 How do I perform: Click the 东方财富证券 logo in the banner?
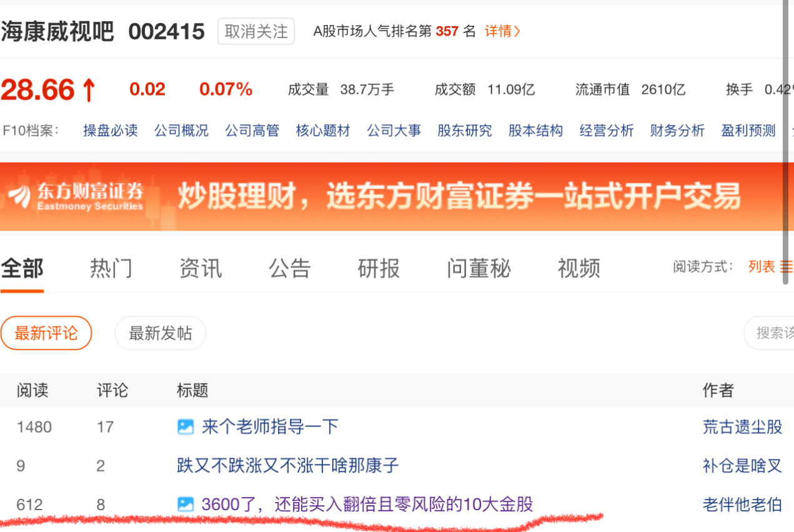[x=75, y=196]
